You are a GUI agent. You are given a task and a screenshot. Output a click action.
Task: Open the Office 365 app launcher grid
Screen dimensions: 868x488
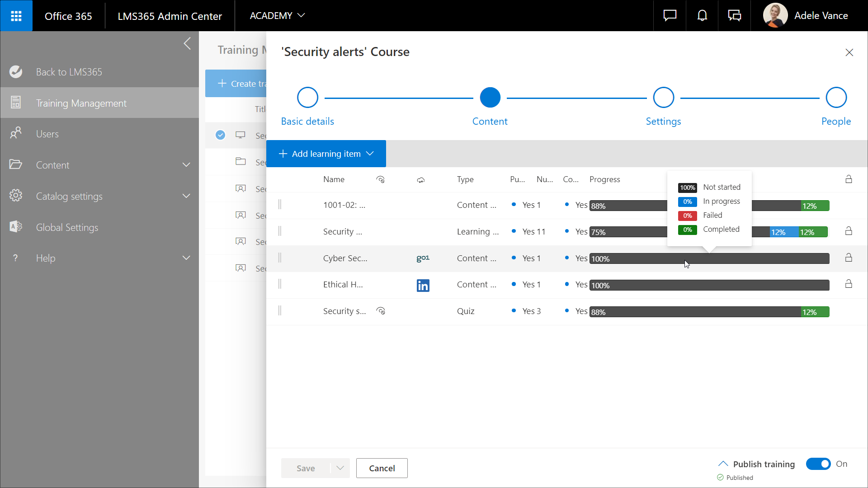point(16,16)
